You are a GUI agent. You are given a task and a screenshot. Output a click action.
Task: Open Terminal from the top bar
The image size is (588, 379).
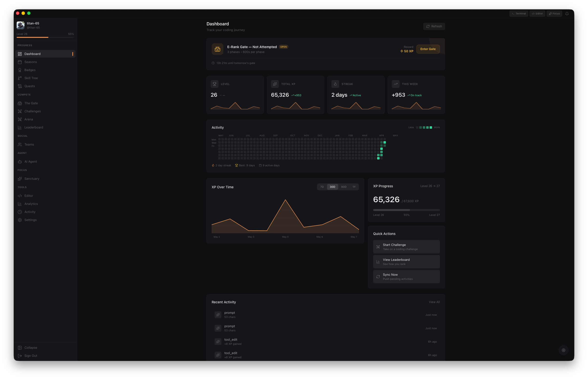click(519, 13)
